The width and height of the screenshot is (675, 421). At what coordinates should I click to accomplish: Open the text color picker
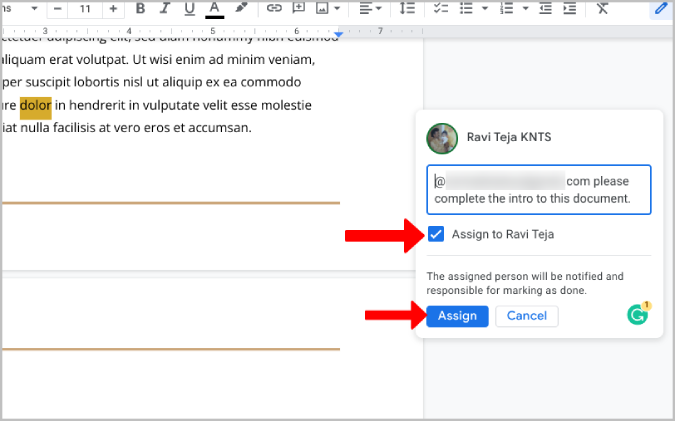214,9
